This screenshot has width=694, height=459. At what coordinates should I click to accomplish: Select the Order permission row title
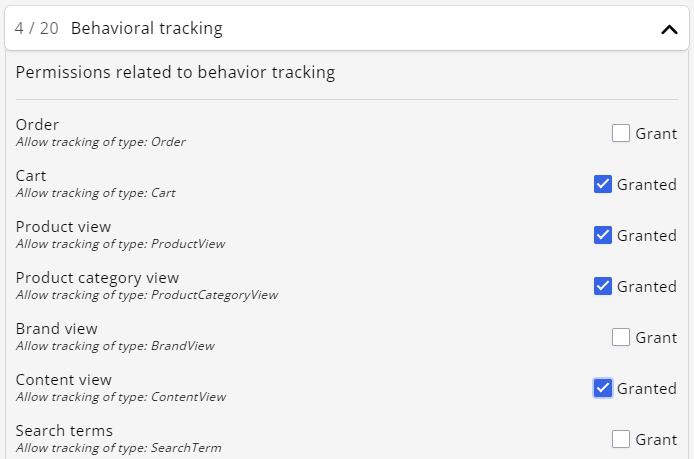coord(37,125)
